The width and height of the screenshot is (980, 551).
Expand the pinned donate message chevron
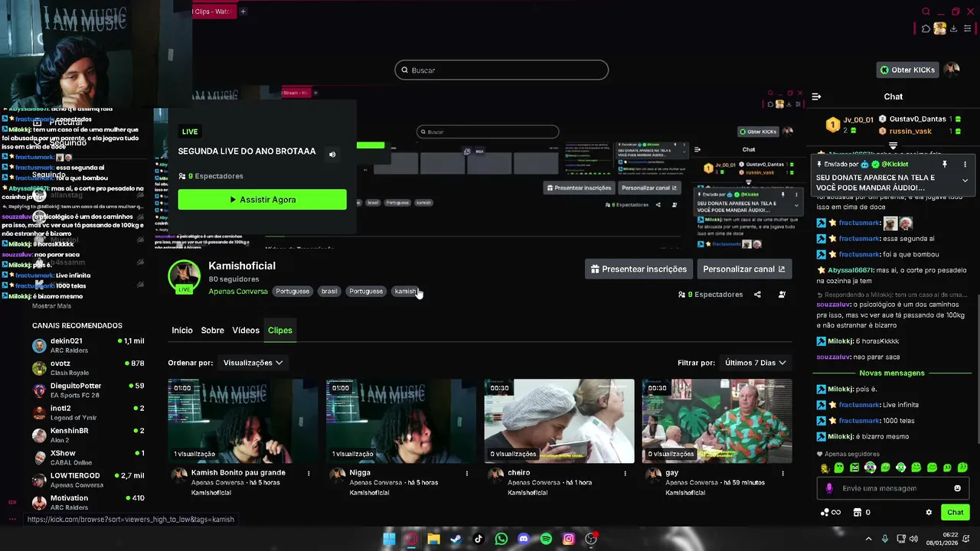965,181
